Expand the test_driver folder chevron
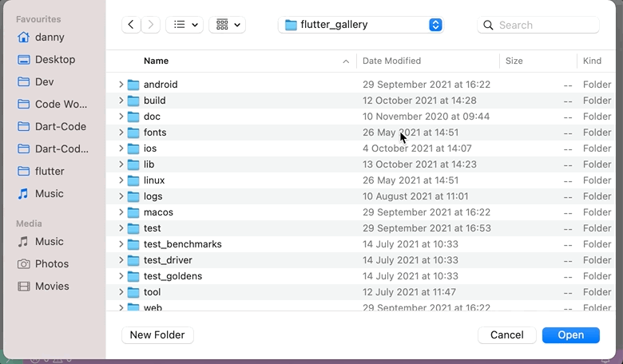 pyautogui.click(x=121, y=260)
